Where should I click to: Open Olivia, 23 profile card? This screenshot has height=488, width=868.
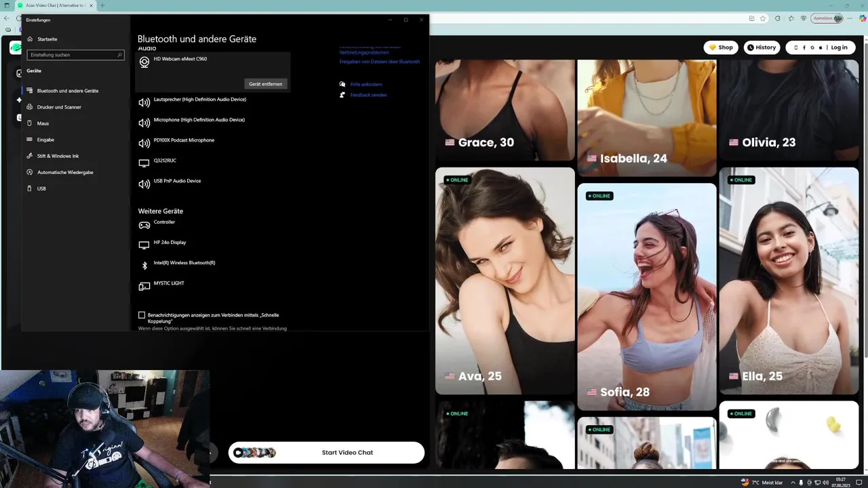[x=789, y=110]
